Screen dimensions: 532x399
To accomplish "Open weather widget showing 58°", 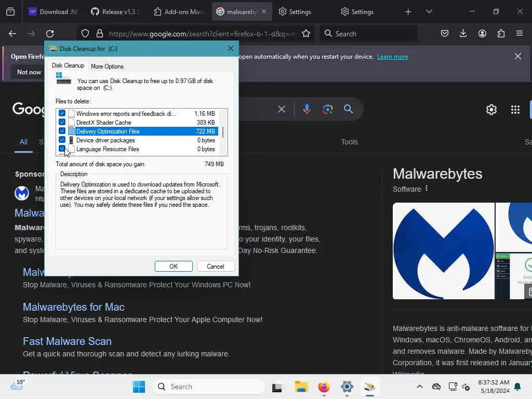I will [17, 385].
